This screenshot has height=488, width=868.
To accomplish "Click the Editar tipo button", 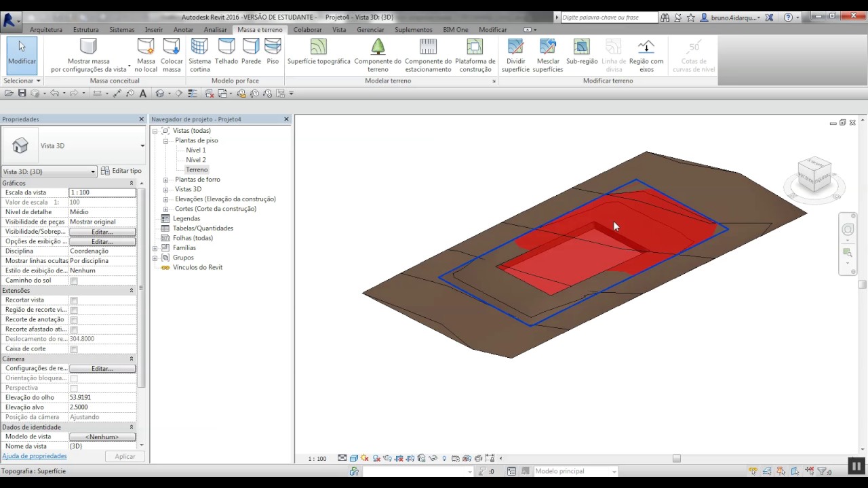I will 121,171.
